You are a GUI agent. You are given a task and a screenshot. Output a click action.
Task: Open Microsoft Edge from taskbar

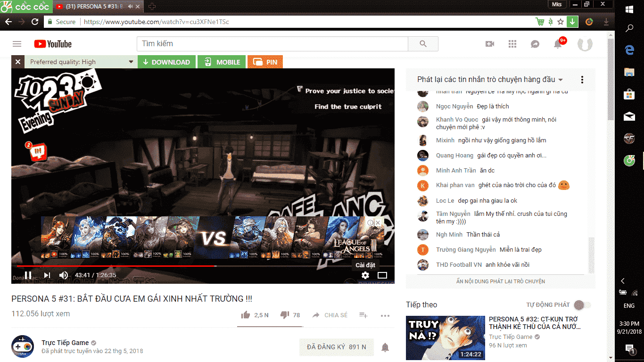[629, 49]
